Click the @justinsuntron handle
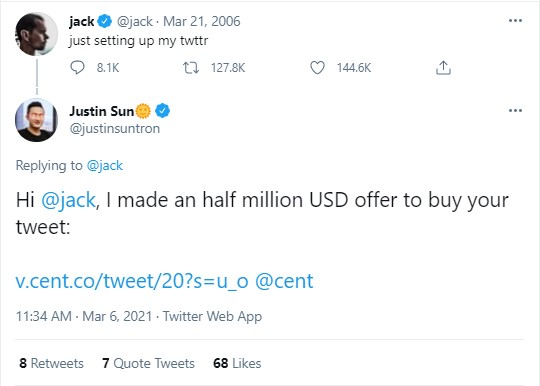 [x=115, y=128]
